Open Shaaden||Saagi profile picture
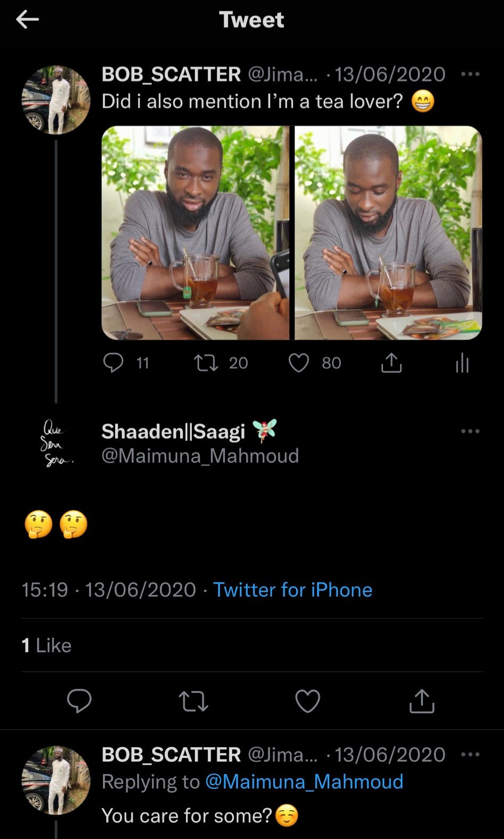504x839 pixels. point(56,443)
